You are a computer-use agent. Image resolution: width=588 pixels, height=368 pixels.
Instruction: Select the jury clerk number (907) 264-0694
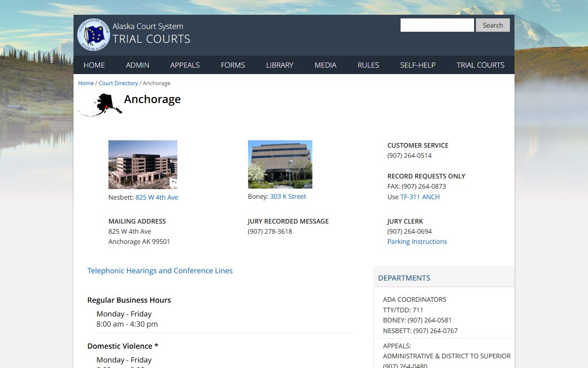(410, 231)
